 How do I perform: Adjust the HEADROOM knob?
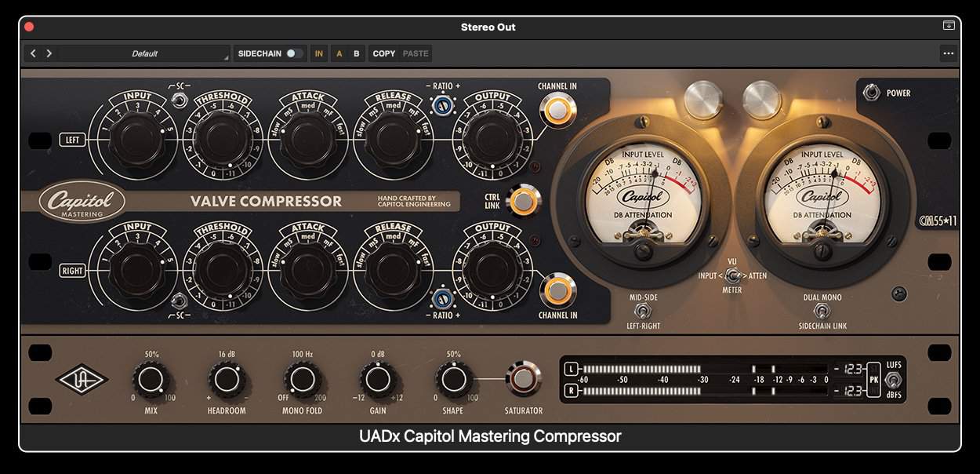(x=227, y=380)
